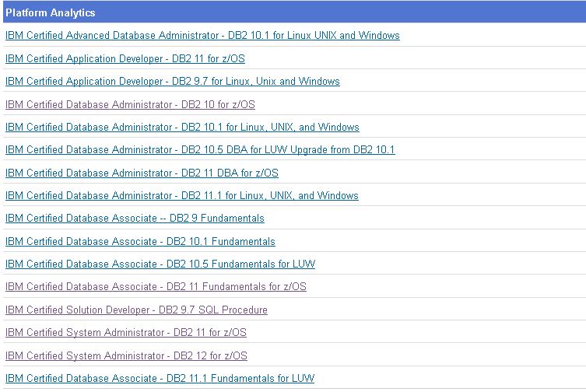Open System Administrator DB2 11 for z/OS link

click(126, 333)
